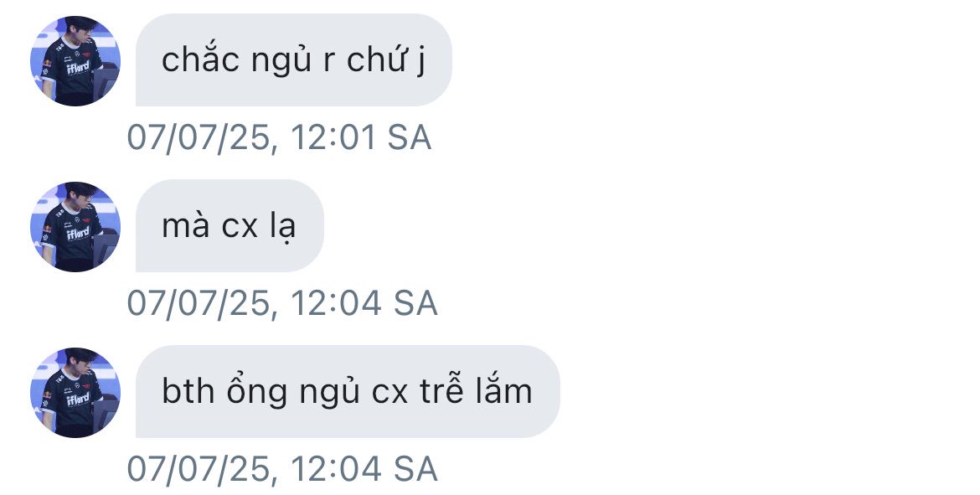Select the 'chắc ngủ r chứ j' message bubble

tap(294, 60)
